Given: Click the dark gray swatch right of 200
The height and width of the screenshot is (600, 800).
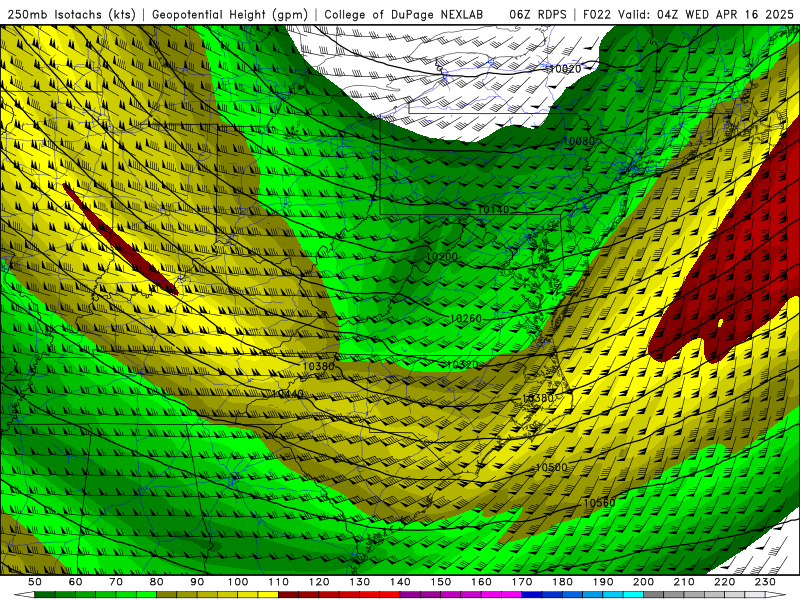Looking at the screenshot, I should pyautogui.click(x=654, y=595).
